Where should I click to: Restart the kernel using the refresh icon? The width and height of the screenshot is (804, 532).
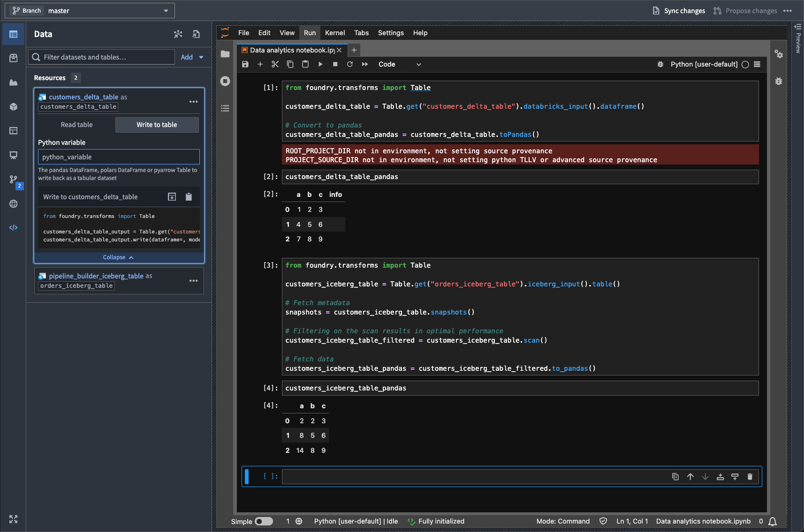point(350,64)
